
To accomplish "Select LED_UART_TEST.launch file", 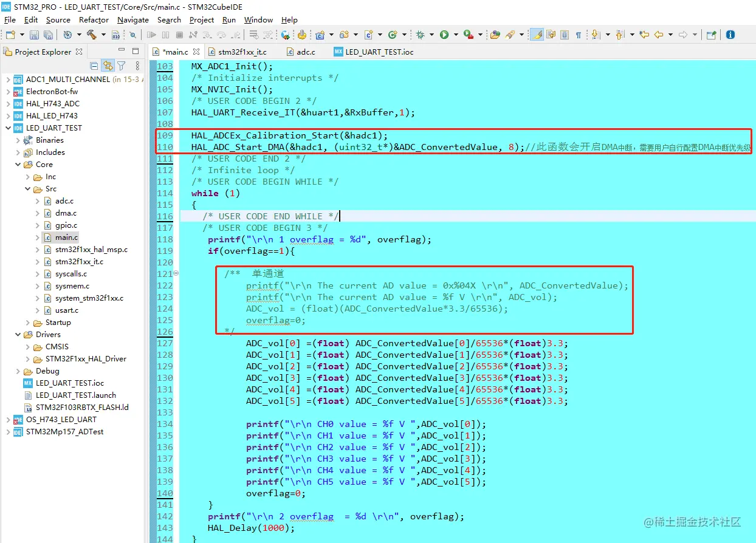I will (69, 395).
